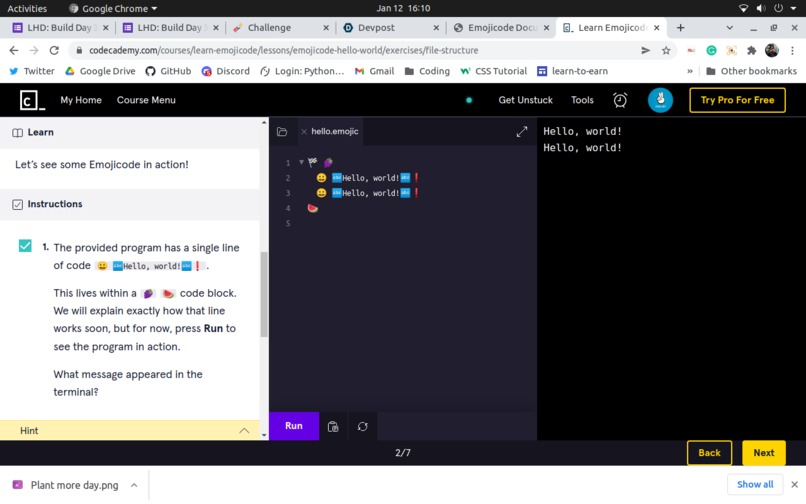Expand the code editor to fullscreen
This screenshot has height=504, width=806.
coord(522,132)
